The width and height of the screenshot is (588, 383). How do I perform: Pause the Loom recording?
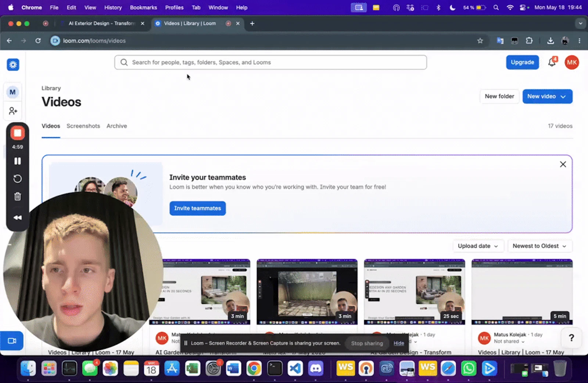(x=17, y=161)
